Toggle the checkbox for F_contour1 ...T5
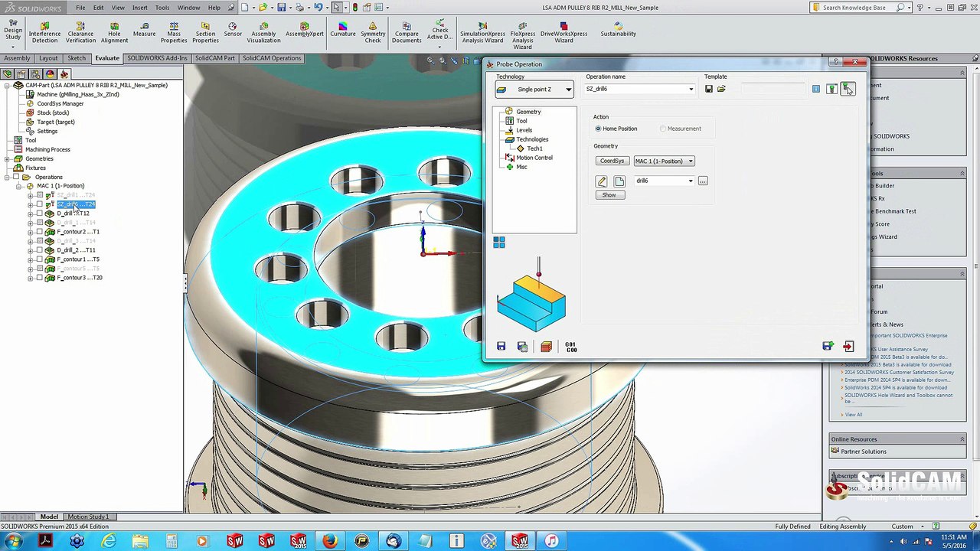The width and height of the screenshot is (980, 551). [40, 259]
